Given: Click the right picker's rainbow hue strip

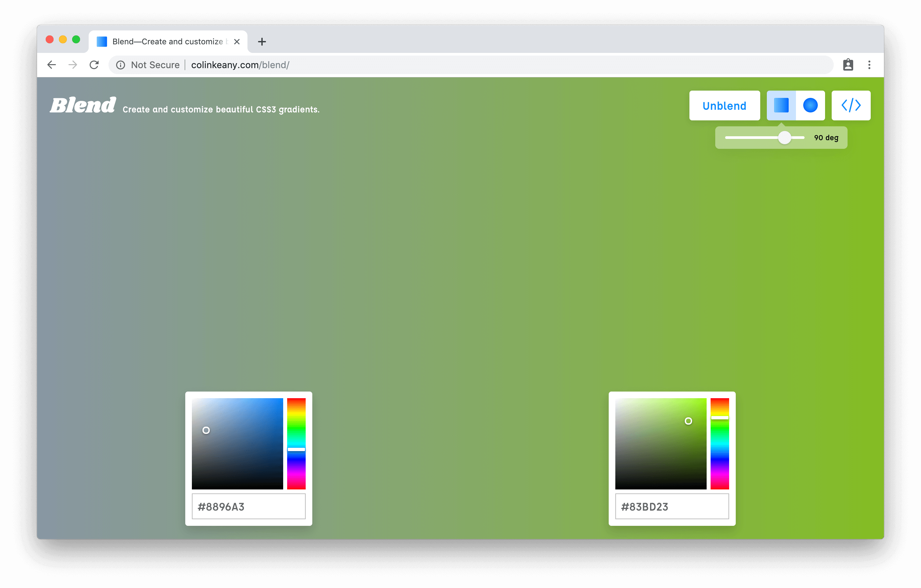Looking at the screenshot, I should tap(720, 443).
